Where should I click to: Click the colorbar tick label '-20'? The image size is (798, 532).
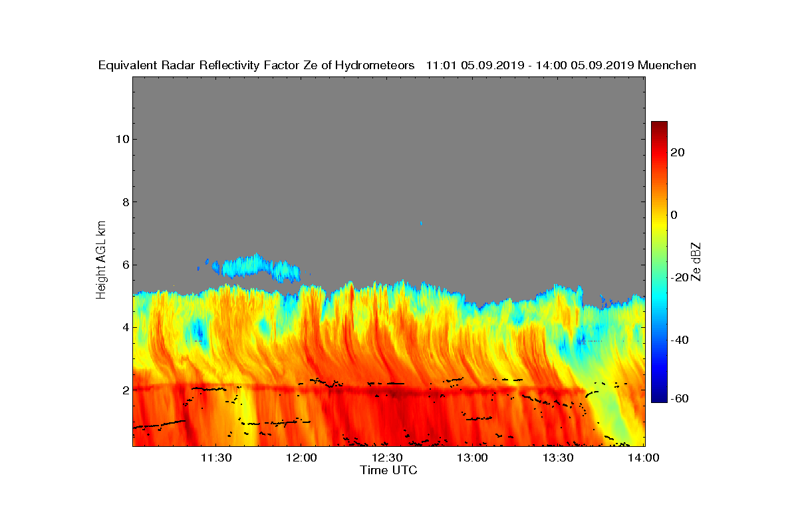[x=680, y=277]
